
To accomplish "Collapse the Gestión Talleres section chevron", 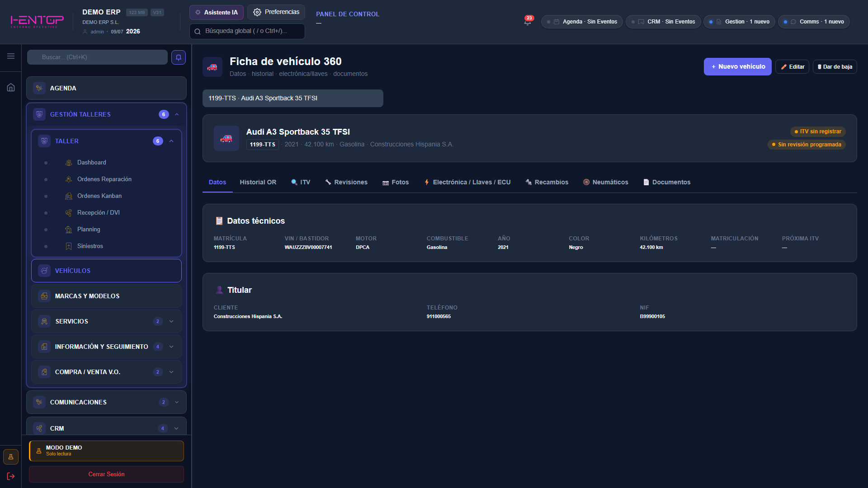I will coord(177,114).
